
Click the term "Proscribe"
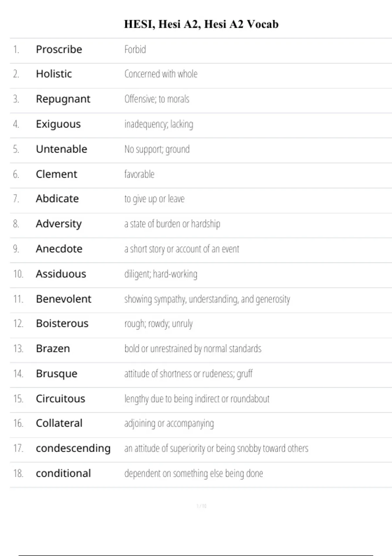(x=59, y=49)
